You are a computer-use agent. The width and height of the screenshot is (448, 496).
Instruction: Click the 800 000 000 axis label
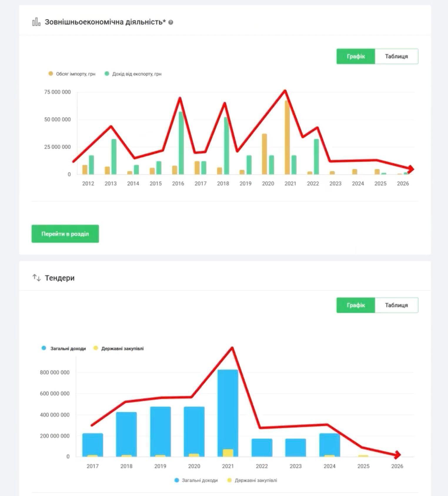pos(55,372)
